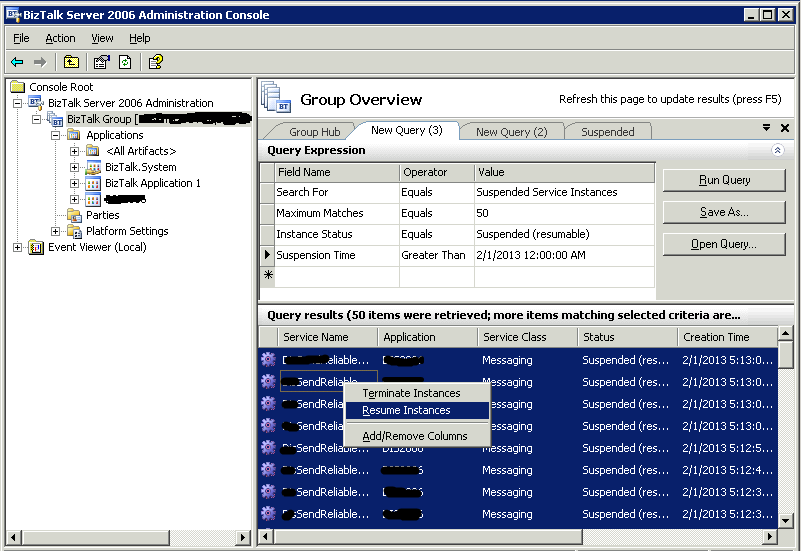This screenshot has height=551, width=801.
Task: Click the results horizontal scrollbar right arrow
Action: point(770,537)
